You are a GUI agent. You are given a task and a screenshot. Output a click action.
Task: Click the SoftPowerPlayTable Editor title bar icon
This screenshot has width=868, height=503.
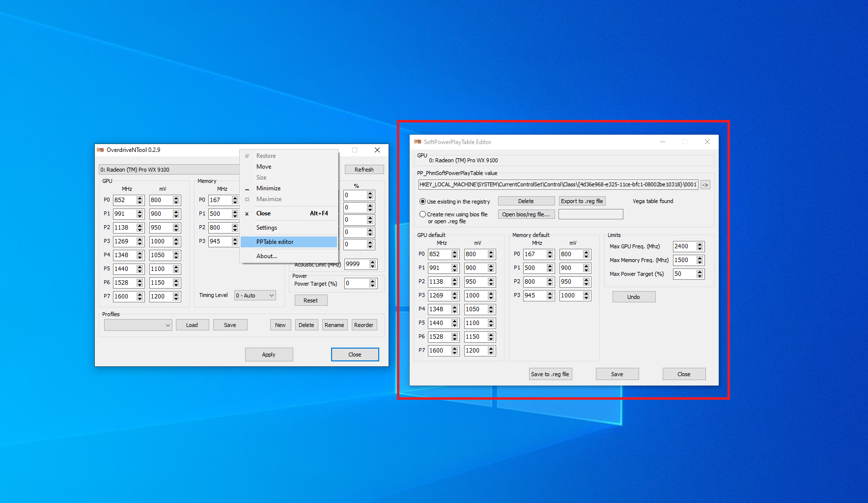[418, 142]
